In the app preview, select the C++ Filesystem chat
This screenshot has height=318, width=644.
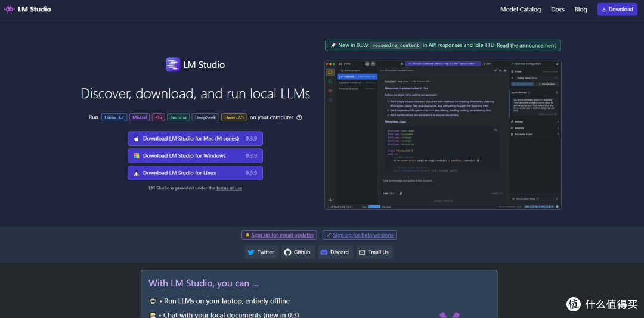(x=357, y=77)
